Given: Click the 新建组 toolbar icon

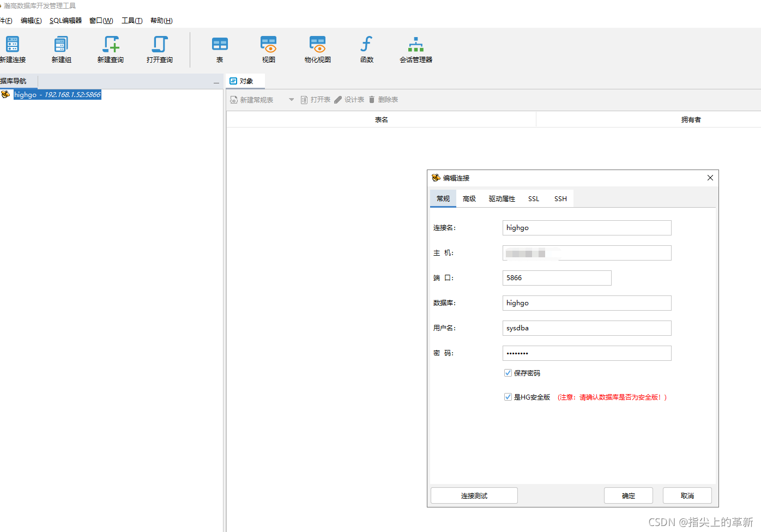Looking at the screenshot, I should click(x=61, y=49).
